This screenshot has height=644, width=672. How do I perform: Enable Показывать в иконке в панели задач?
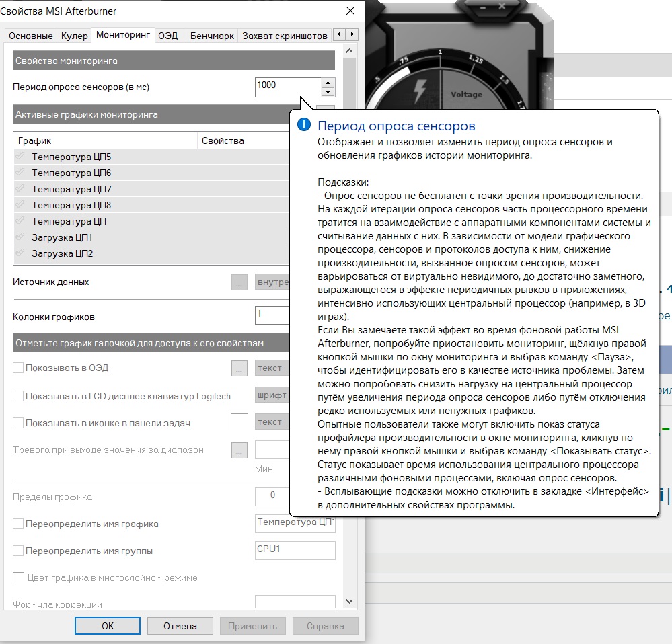tap(18, 423)
